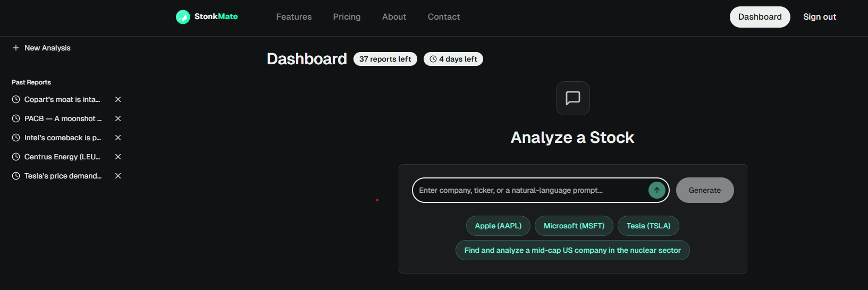Open Intel's comeback is p... report
Image resolution: width=868 pixels, height=290 pixels.
63,138
